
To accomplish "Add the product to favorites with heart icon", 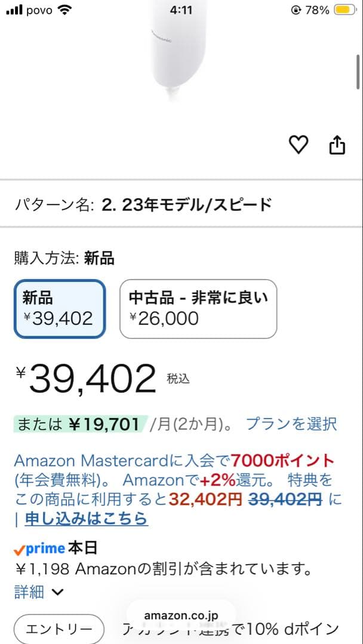I will pyautogui.click(x=299, y=144).
